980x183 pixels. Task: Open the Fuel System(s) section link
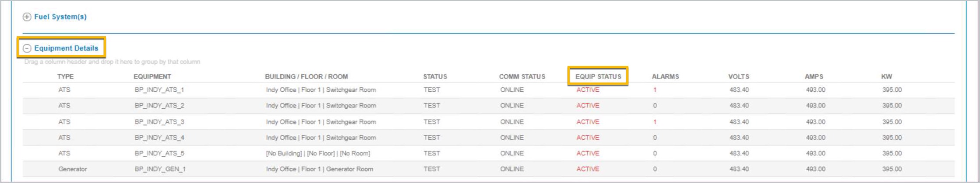[60, 17]
